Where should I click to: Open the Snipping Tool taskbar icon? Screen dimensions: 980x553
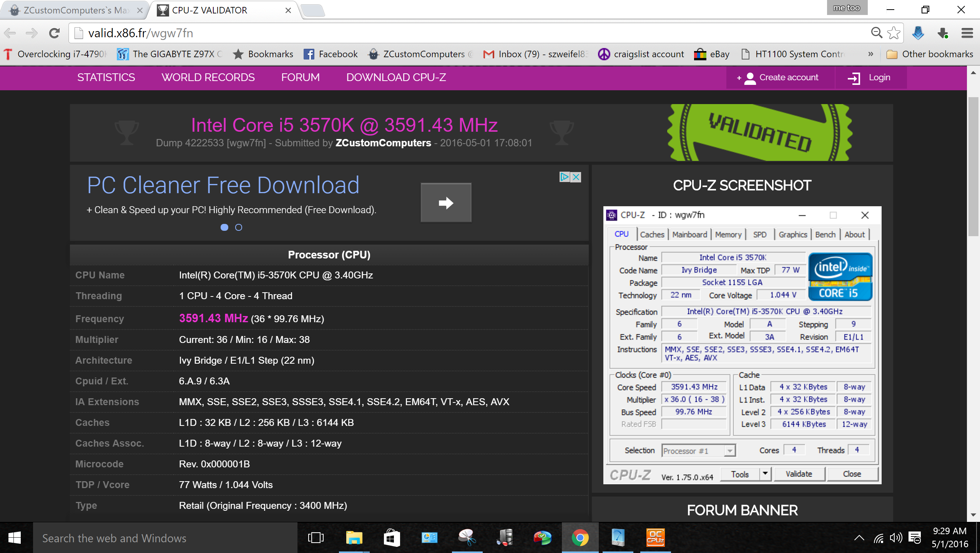click(x=467, y=538)
